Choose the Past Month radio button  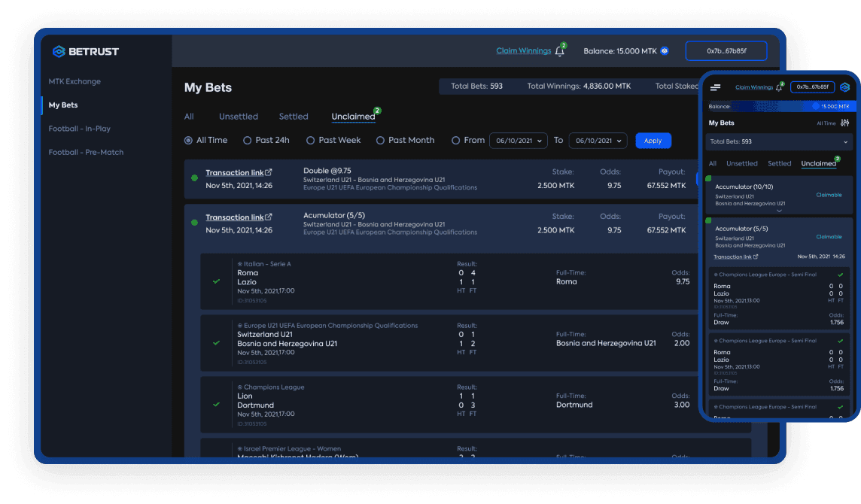[x=380, y=141]
